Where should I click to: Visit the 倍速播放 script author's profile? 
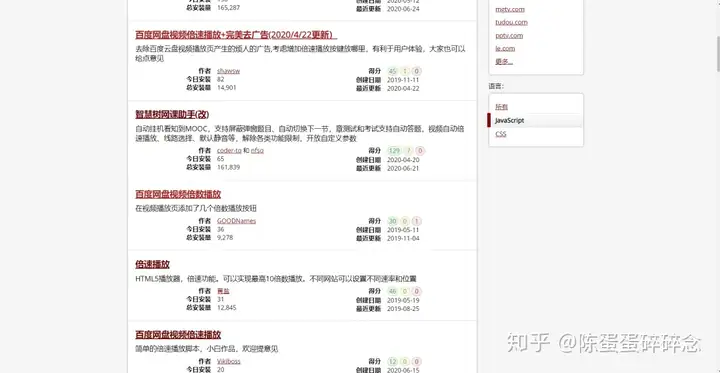223,291
